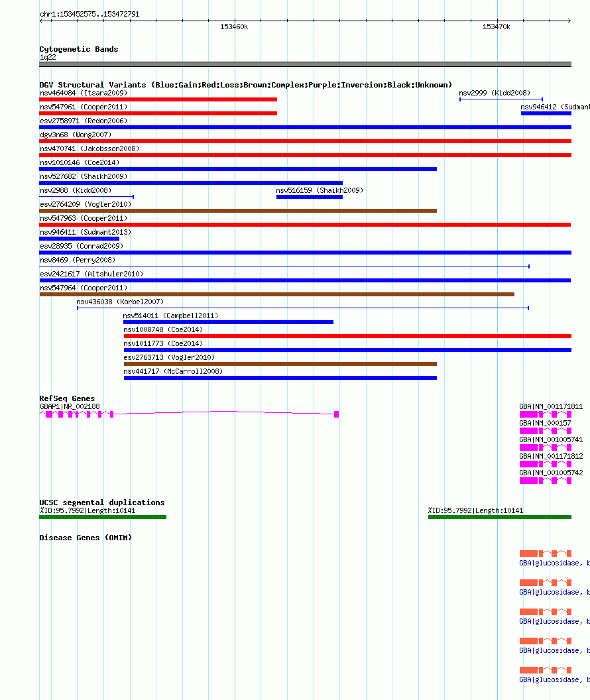The width and height of the screenshot is (590, 700).
Task: Select esv2763713 (Vogler2010) variant label
Action: (169, 357)
